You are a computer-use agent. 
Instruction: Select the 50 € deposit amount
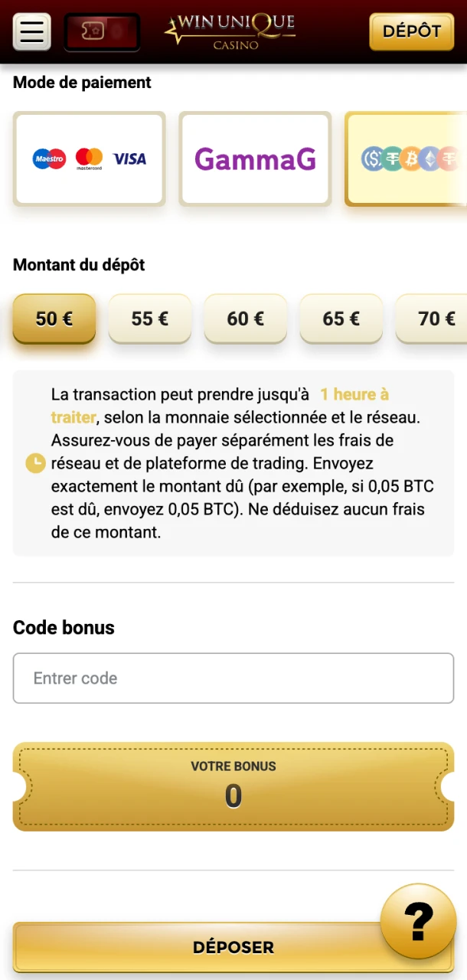pos(54,318)
